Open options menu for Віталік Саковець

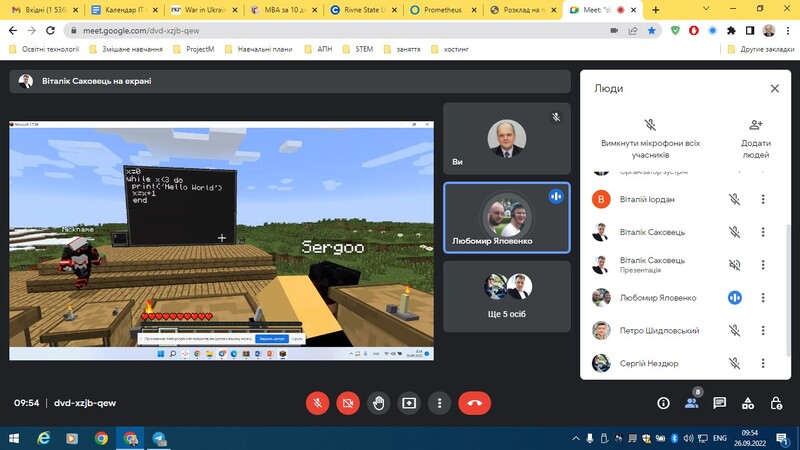(763, 232)
